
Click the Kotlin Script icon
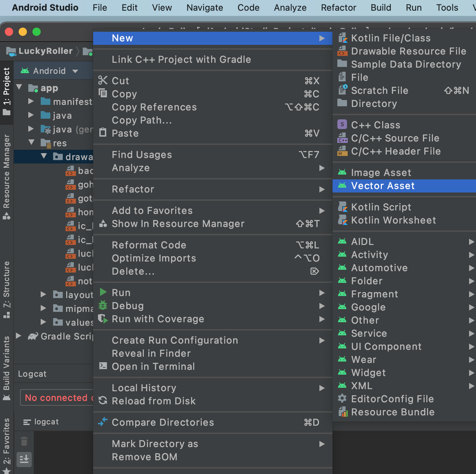(x=343, y=207)
